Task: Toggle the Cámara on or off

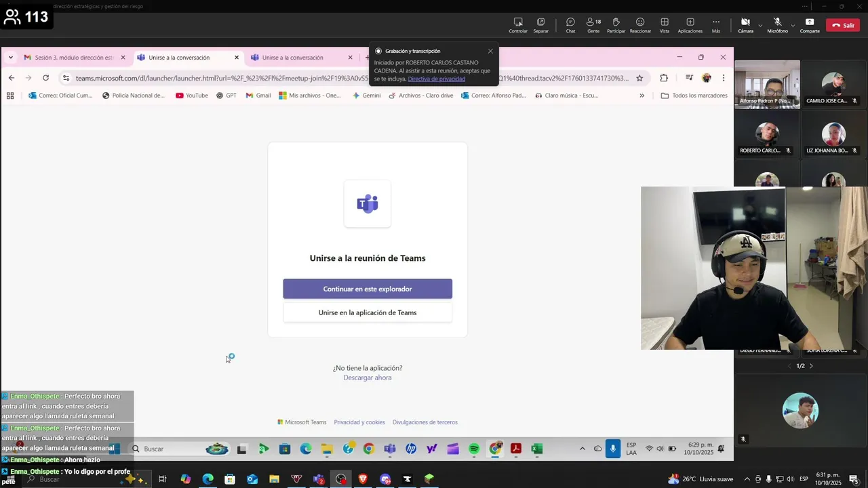Action: tap(745, 25)
